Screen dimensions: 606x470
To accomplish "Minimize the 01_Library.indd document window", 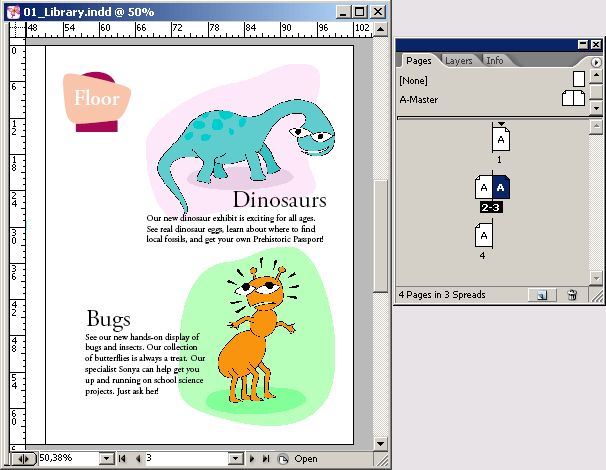I will pos(343,12).
